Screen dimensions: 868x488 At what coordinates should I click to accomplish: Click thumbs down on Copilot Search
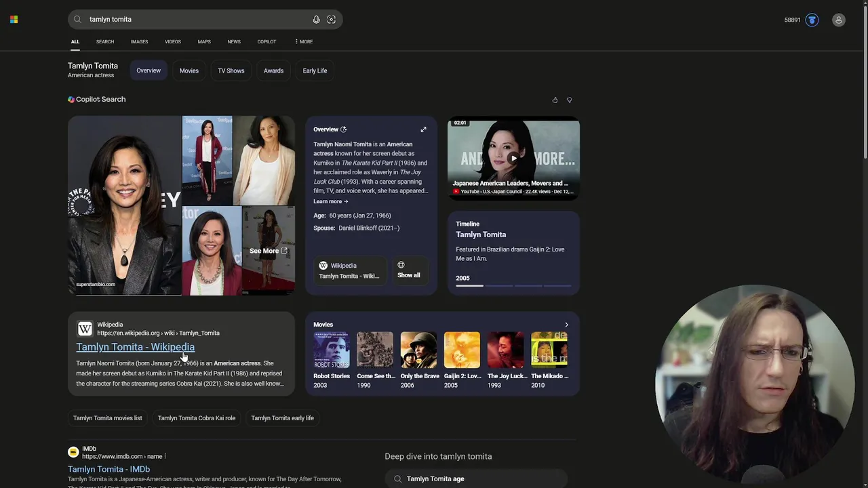(569, 100)
